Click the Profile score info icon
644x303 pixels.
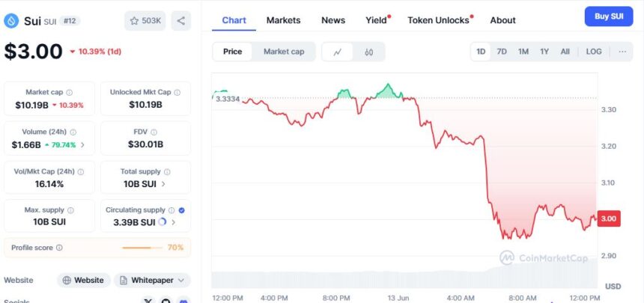pyautogui.click(x=59, y=247)
